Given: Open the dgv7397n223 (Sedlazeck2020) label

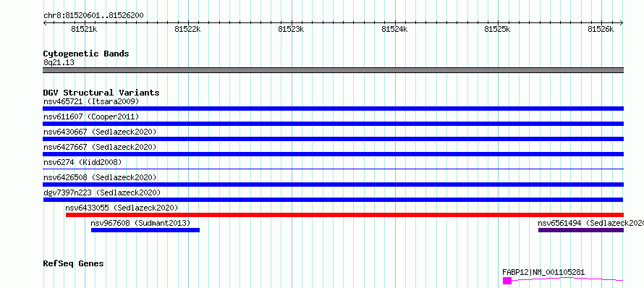Looking at the screenshot, I should click(102, 192).
